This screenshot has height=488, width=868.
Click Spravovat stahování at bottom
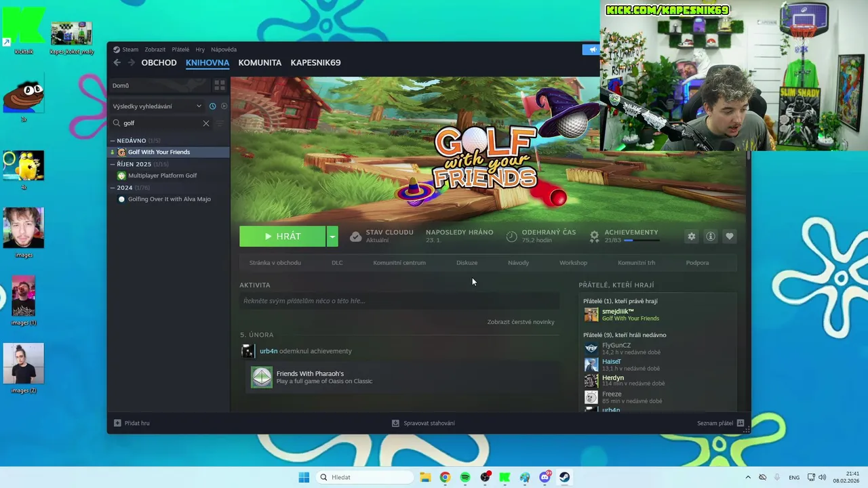(x=423, y=423)
